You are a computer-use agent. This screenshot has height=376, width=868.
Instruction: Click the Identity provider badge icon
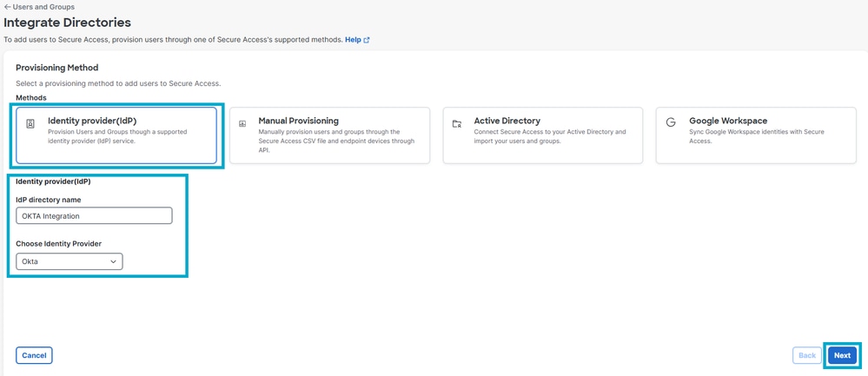coord(30,124)
